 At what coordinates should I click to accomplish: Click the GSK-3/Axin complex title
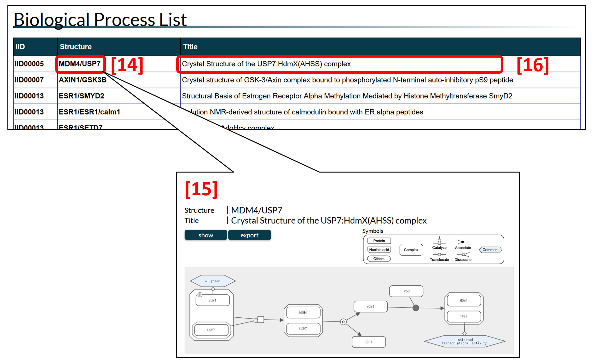[x=347, y=80]
